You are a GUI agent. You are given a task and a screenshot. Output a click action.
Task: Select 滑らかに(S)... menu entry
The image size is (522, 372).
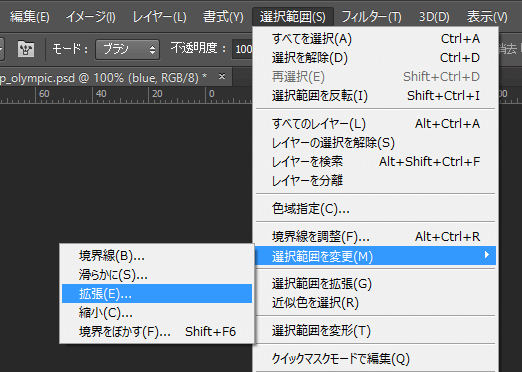click(157, 275)
